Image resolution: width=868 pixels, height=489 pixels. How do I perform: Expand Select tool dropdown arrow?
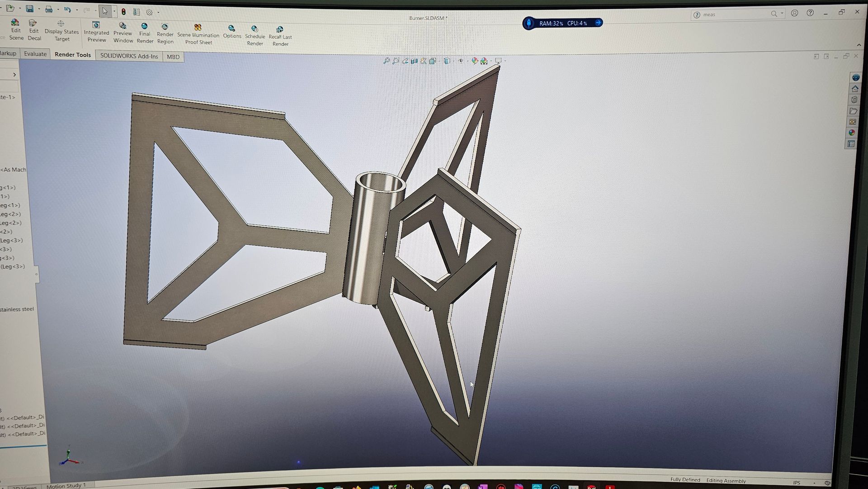point(114,11)
